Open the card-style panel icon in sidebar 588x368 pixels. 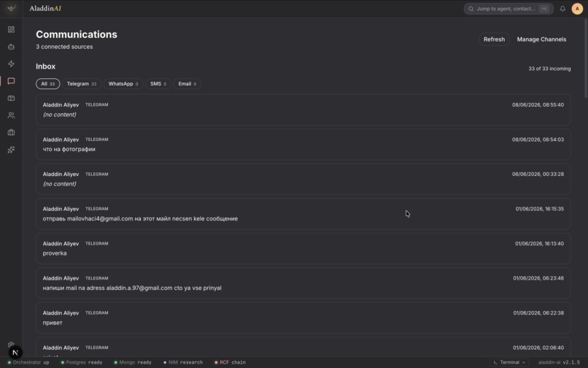11,98
